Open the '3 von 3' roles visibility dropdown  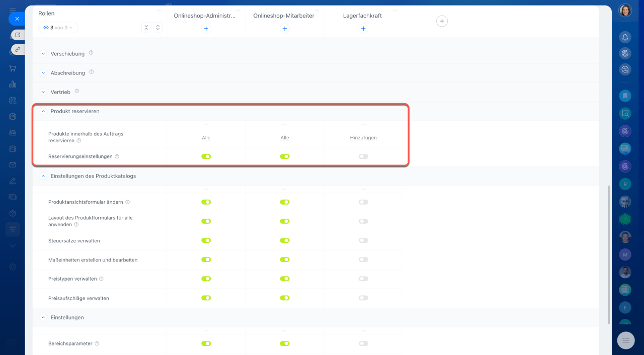58,28
